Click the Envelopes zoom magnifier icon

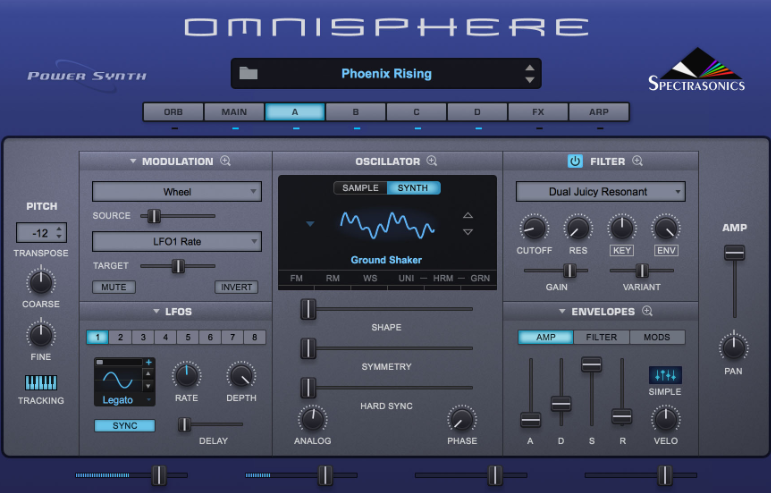coord(647,311)
